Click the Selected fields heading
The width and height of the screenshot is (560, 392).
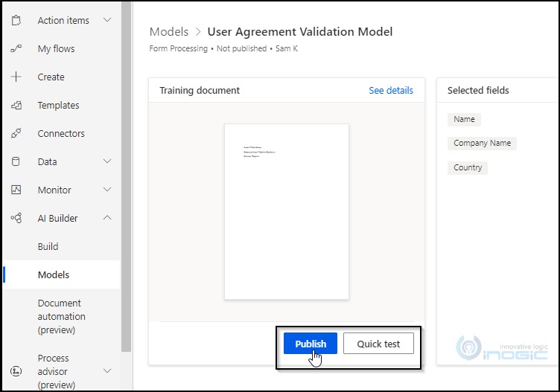coord(478,90)
